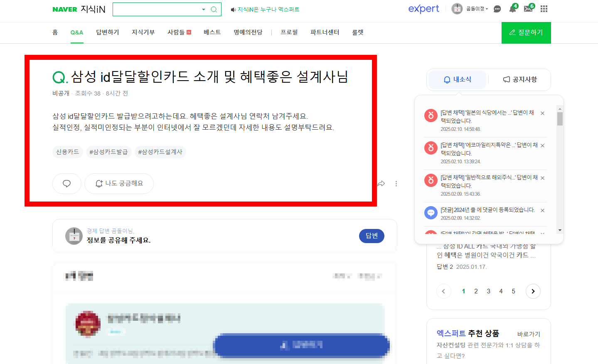Image resolution: width=598 pixels, height=364 pixels.
Task: Select the 내소식 tab
Action: click(x=458, y=79)
